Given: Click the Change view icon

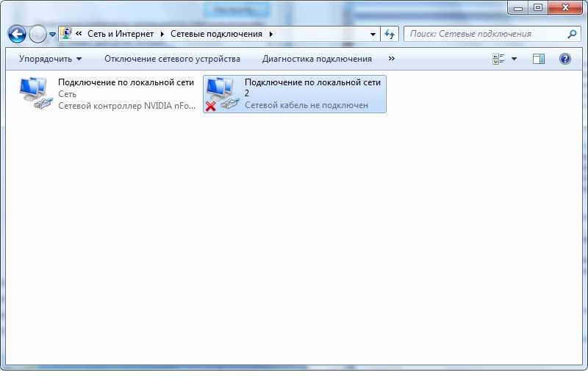Looking at the screenshot, I should [498, 59].
